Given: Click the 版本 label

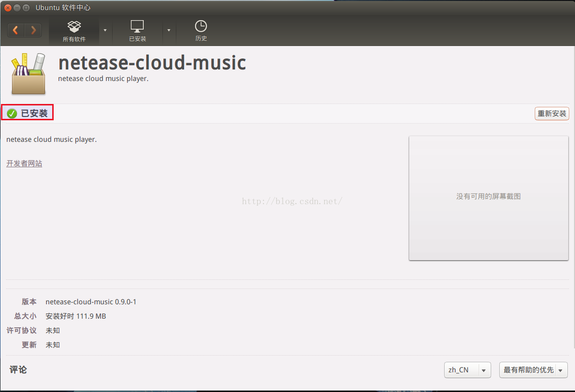Looking at the screenshot, I should pos(29,302).
